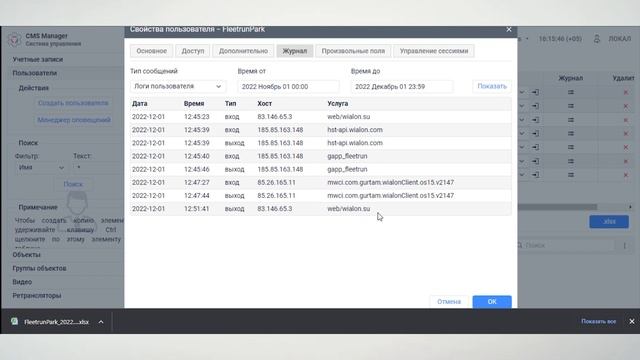Expand the chevron in the last user row

(522, 175)
